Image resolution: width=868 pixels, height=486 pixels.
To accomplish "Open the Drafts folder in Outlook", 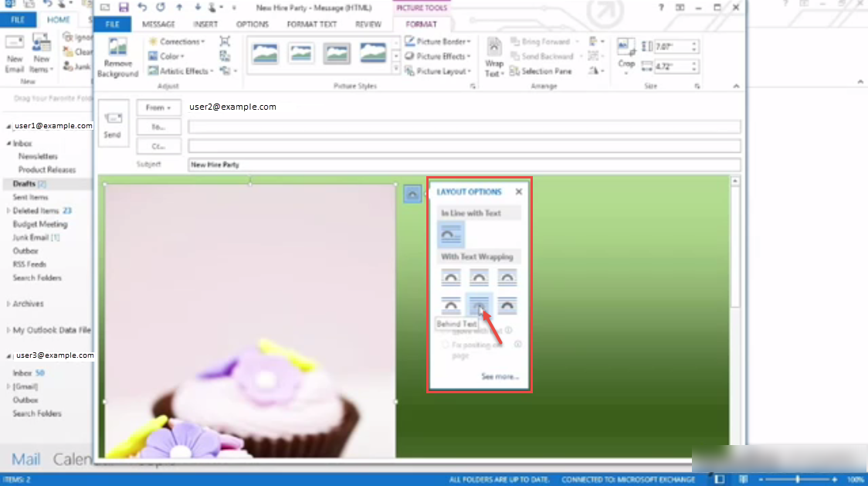I will [24, 183].
